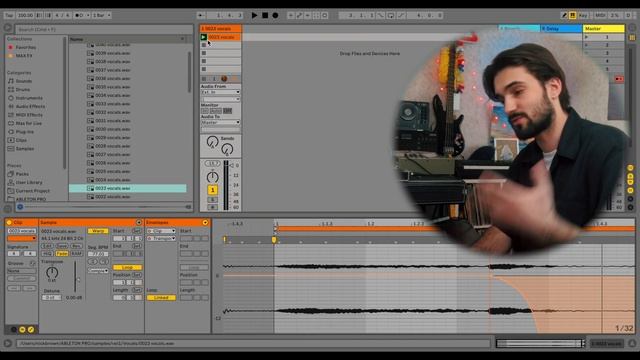Select Samples category in browser

[24, 149]
